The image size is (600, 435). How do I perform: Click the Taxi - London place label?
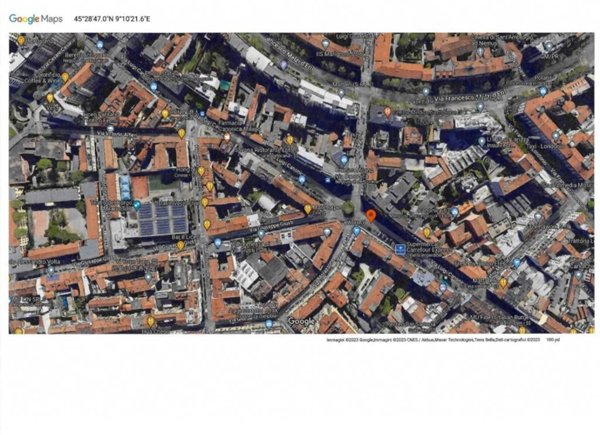pos(543,146)
